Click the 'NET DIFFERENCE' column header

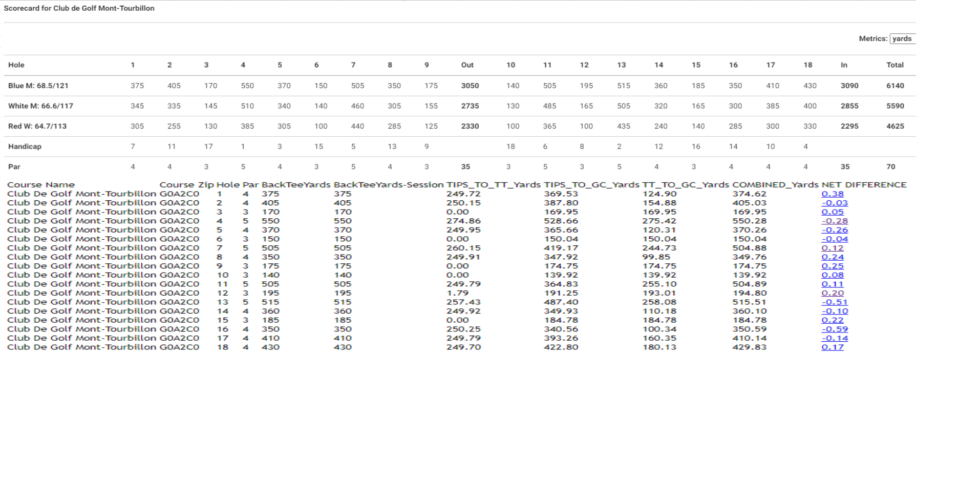click(x=864, y=185)
